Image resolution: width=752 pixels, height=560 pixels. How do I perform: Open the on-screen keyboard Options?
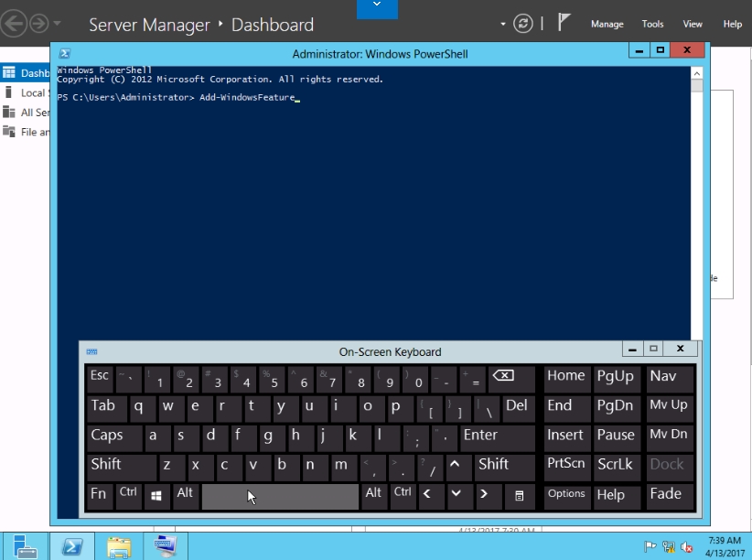point(567,496)
